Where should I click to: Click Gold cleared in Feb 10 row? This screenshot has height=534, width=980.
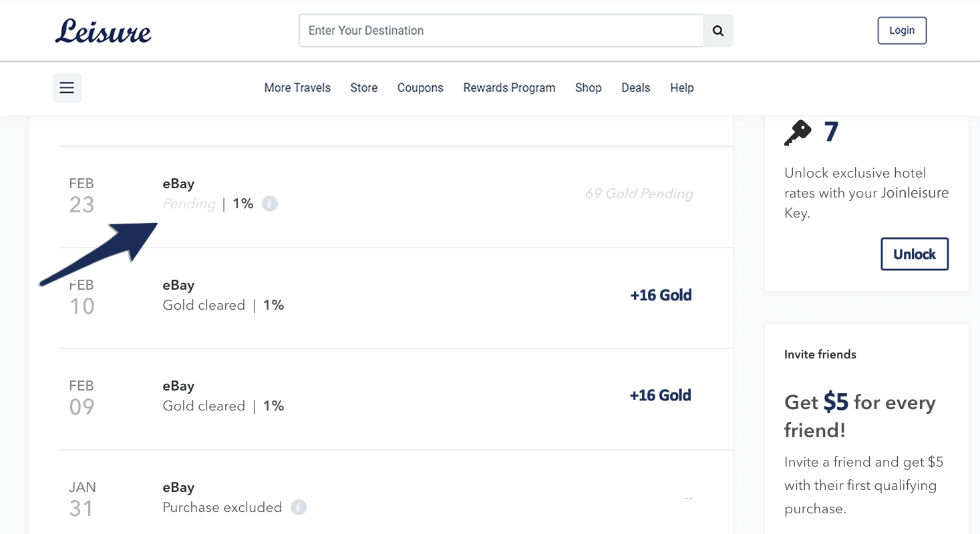click(204, 305)
